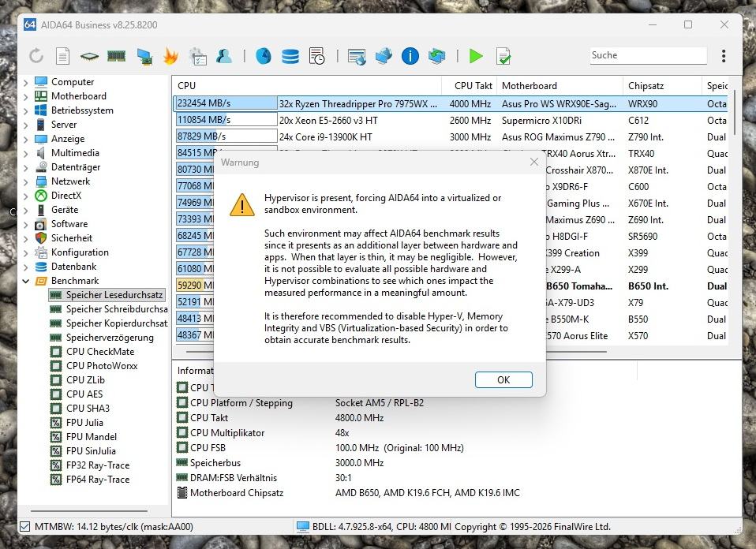This screenshot has width=756, height=549.
Task: Select CPU CheckMate benchmark
Action: pyautogui.click(x=100, y=352)
